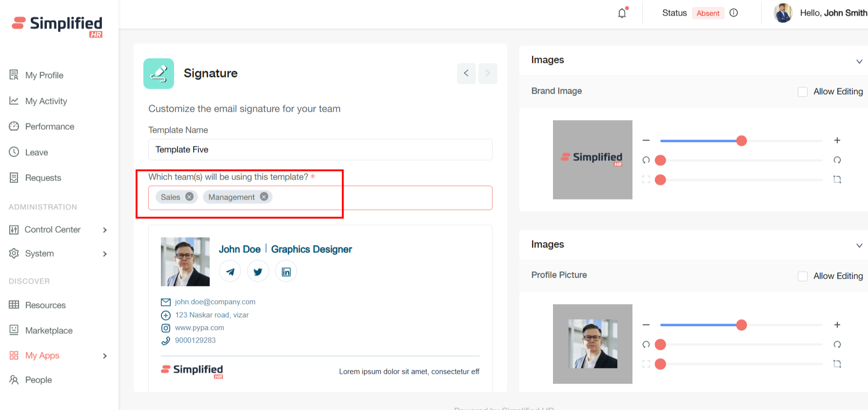The height and width of the screenshot is (410, 868).
Task: Click the Template Name input field
Action: tap(320, 150)
